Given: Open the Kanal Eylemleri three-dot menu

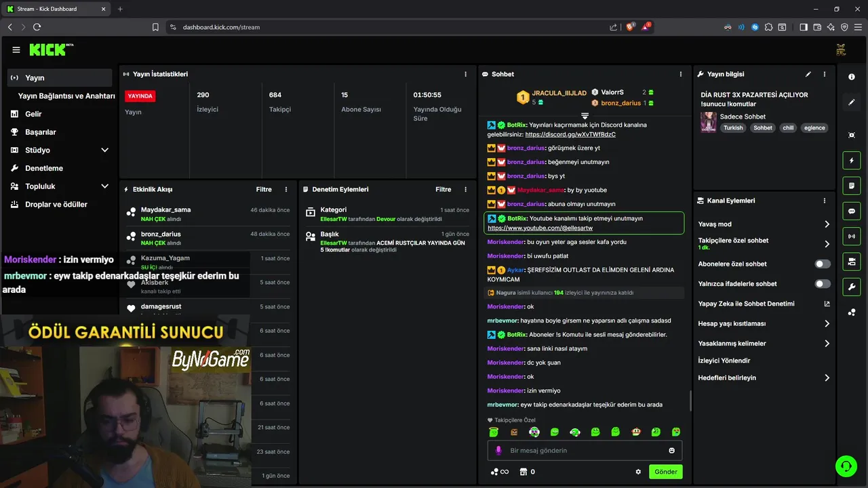Looking at the screenshot, I should point(825,201).
